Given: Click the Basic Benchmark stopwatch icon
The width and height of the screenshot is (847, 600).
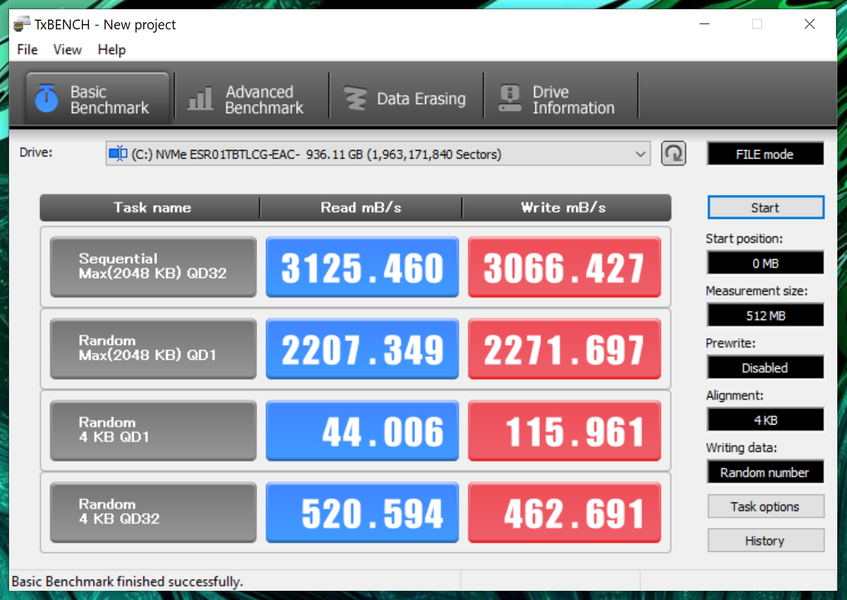Looking at the screenshot, I should coord(46,98).
